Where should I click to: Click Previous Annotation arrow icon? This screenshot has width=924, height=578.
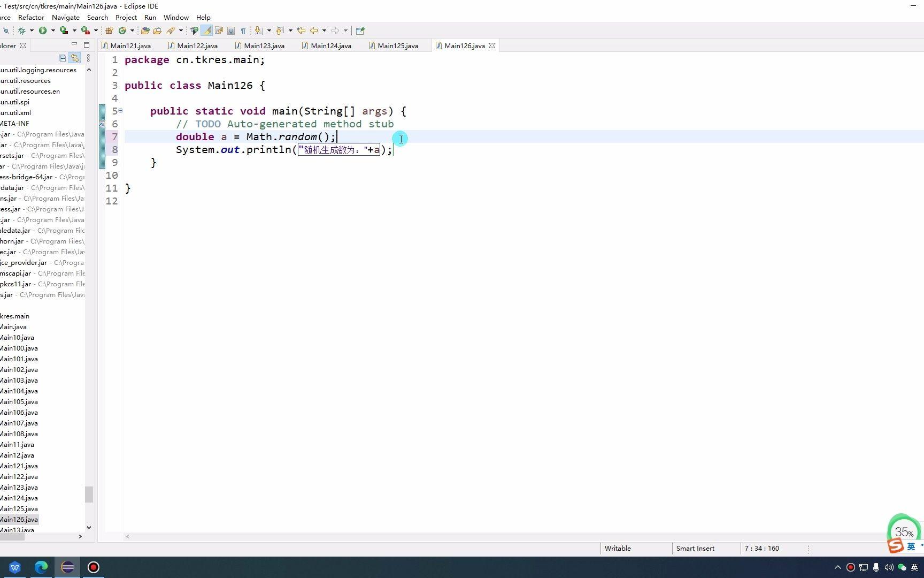point(280,31)
